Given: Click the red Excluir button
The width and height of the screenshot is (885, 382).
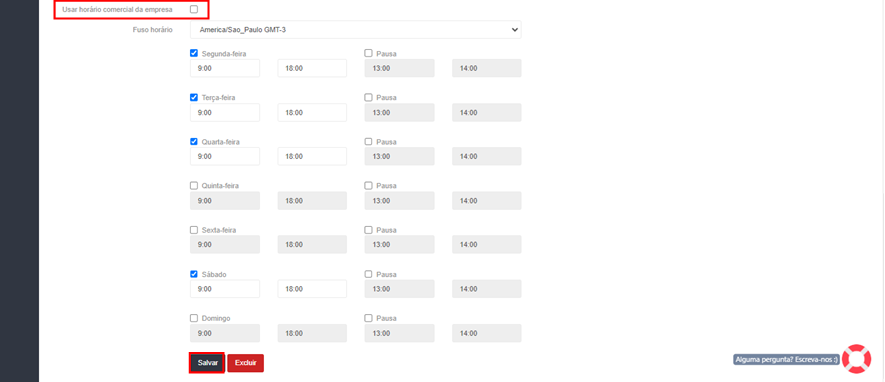Looking at the screenshot, I should click(x=246, y=363).
